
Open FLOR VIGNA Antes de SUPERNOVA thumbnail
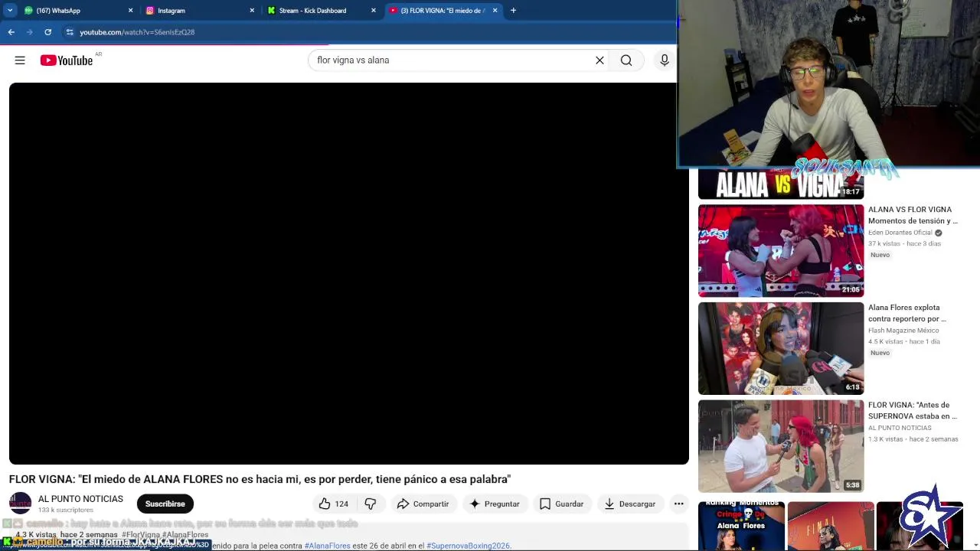(781, 446)
